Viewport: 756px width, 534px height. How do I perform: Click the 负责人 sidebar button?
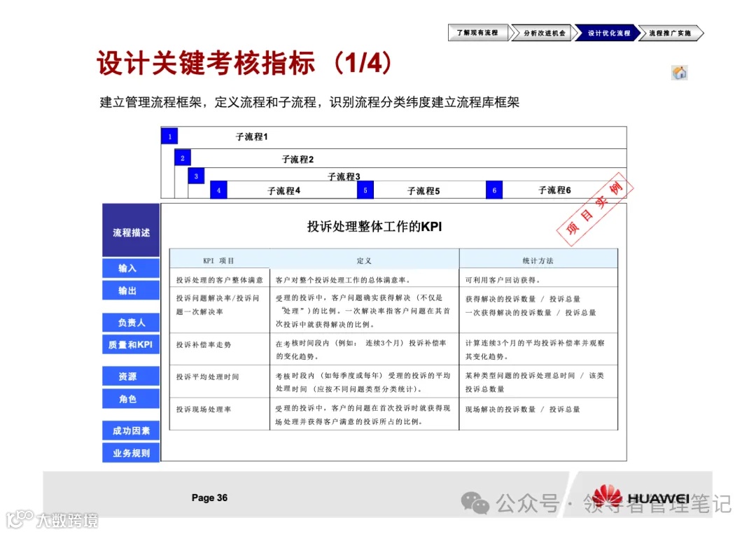pos(130,322)
